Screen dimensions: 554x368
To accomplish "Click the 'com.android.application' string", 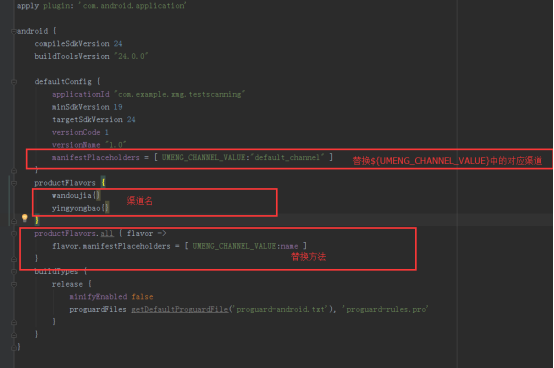I will pos(132,6).
